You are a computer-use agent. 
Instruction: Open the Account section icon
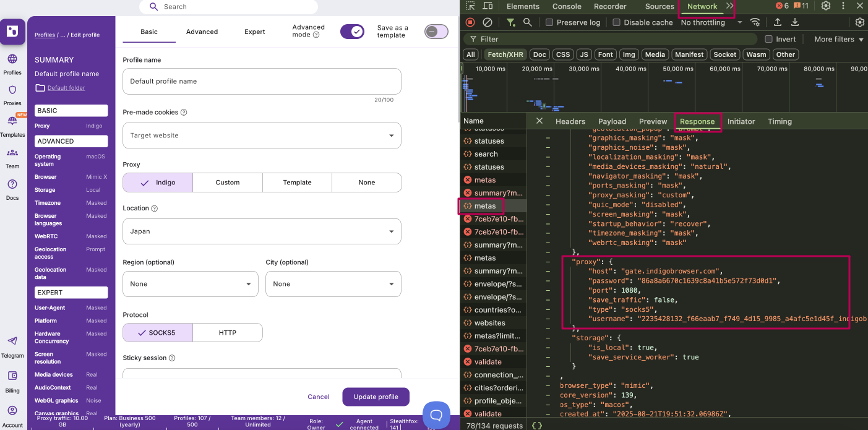click(12, 411)
